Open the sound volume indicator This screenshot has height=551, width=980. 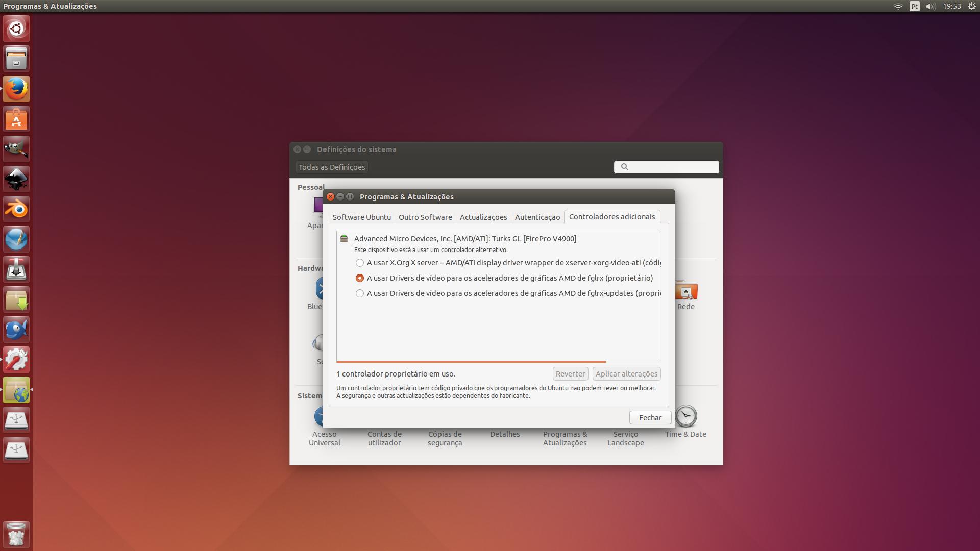coord(931,6)
